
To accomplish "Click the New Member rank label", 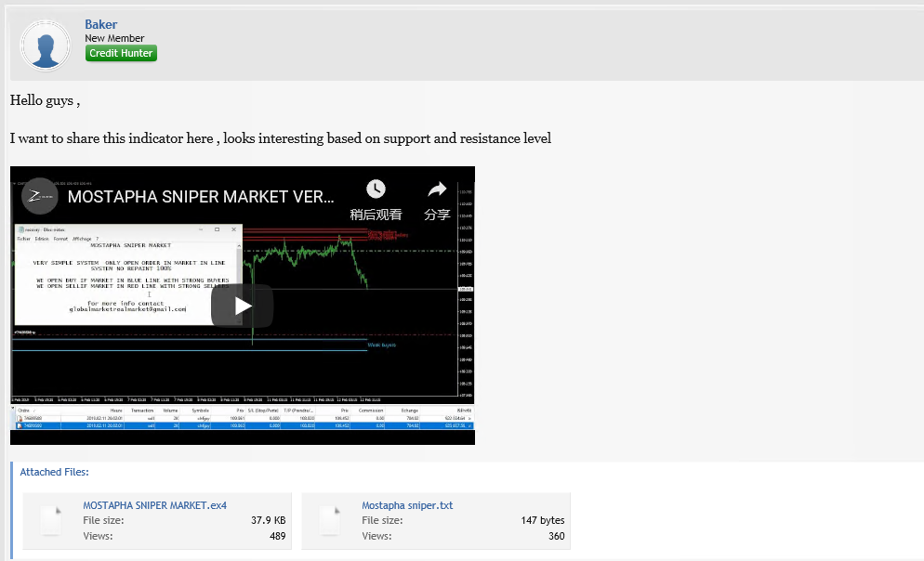I will click(114, 38).
